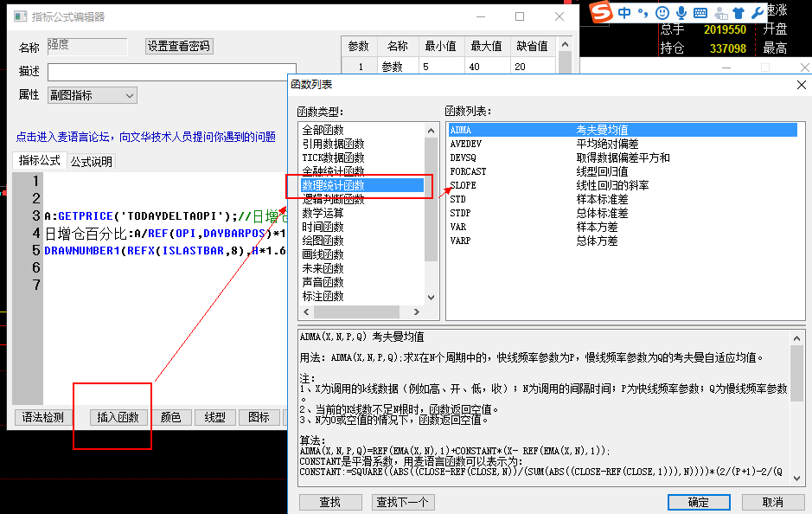Open the Sogou emoji panel
The height and width of the screenshot is (514, 812).
click(x=662, y=12)
